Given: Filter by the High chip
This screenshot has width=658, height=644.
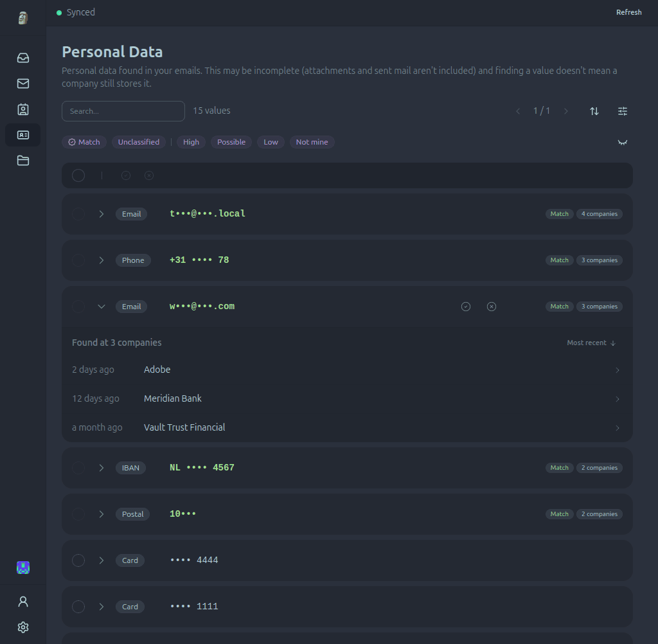Looking at the screenshot, I should 191,142.
